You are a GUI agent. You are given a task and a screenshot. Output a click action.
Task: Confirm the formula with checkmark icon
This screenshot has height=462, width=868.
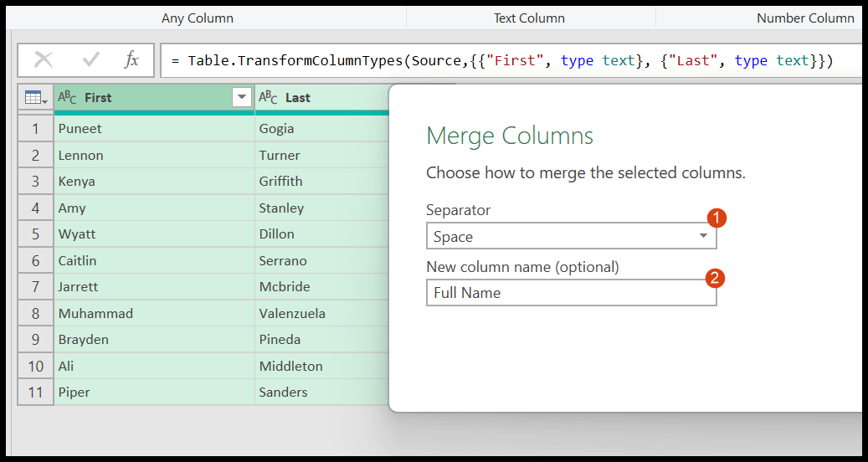(90, 59)
